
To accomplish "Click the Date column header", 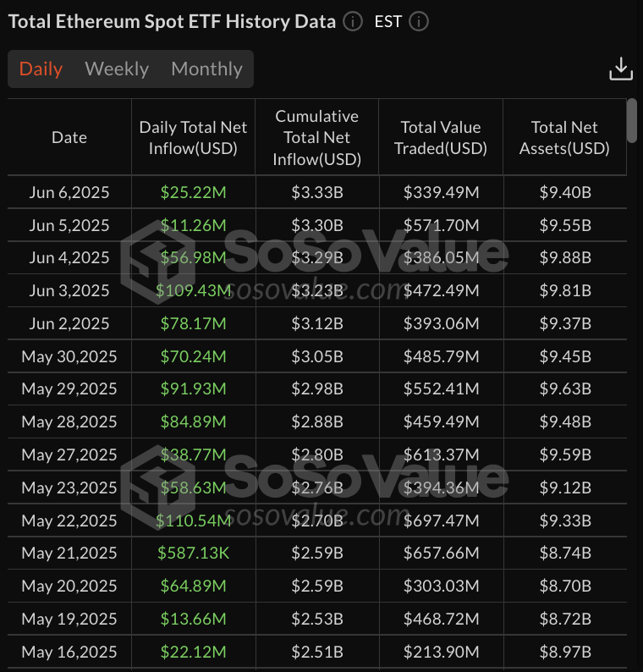I will [x=69, y=138].
